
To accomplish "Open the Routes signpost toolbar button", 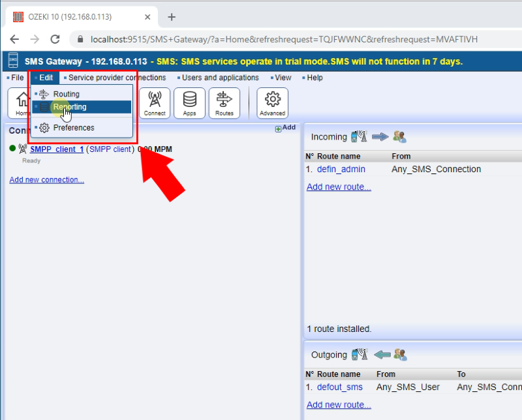I will [x=224, y=103].
